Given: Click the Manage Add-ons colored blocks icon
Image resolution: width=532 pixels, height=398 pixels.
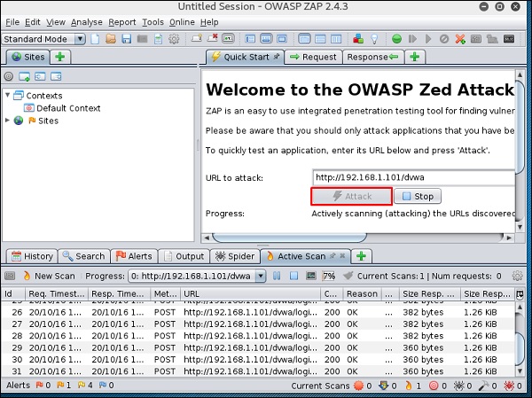Looking at the screenshot, I should click(x=358, y=39).
